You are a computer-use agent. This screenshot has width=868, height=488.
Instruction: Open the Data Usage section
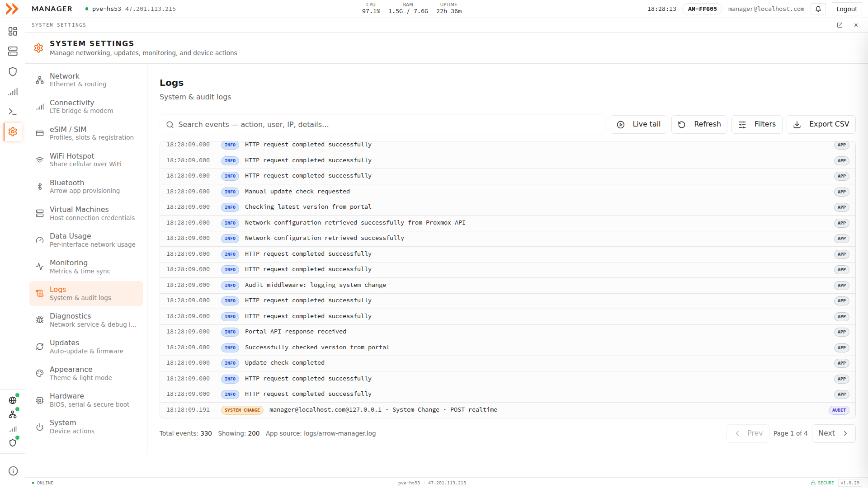[86, 240]
